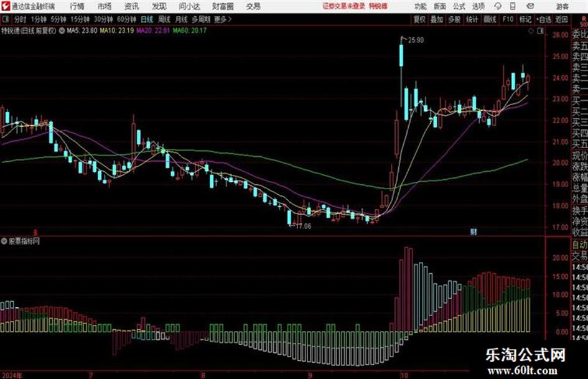Image resolution: width=588 pixels, height=379 pixels.
Task: Click the 特锐德 stock name in title bar
Action: (x=378, y=6)
